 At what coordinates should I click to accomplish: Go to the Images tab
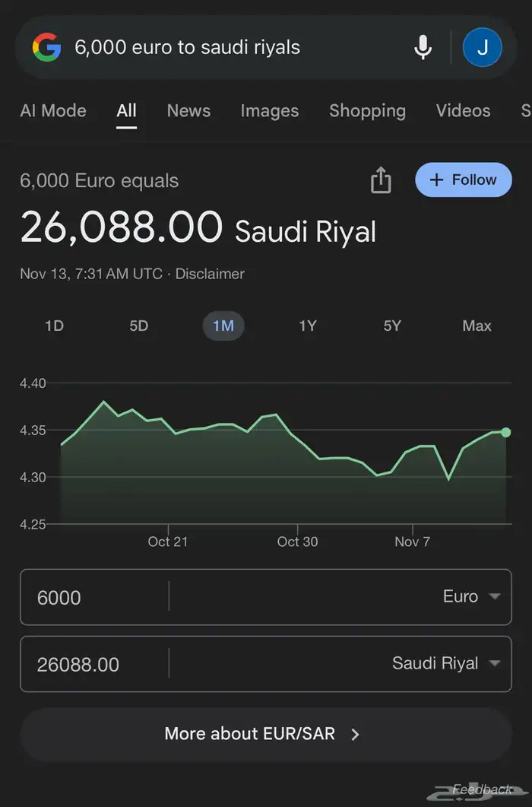tap(269, 111)
